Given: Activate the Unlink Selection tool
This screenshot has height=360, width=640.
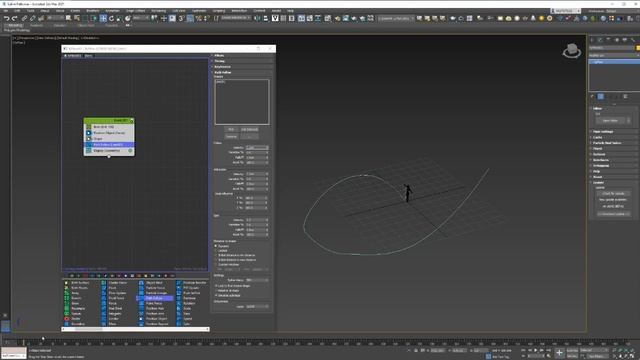Looking at the screenshot, I should click(33, 18).
